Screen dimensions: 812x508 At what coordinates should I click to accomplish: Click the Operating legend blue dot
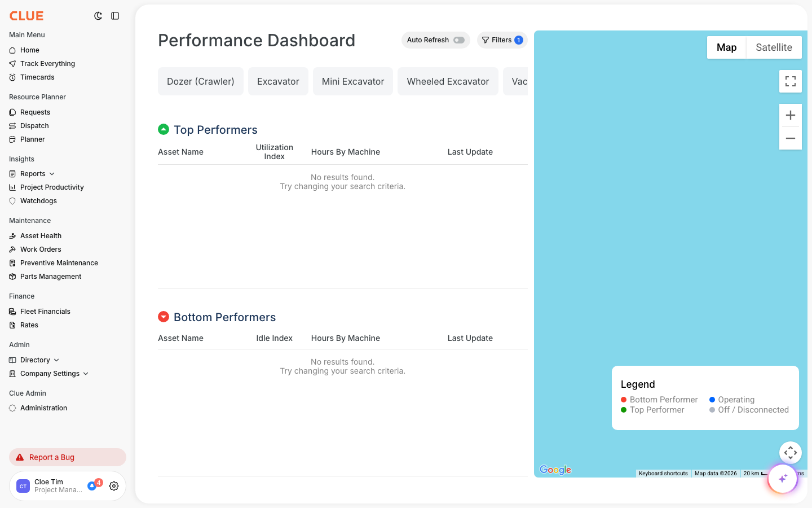coord(712,400)
